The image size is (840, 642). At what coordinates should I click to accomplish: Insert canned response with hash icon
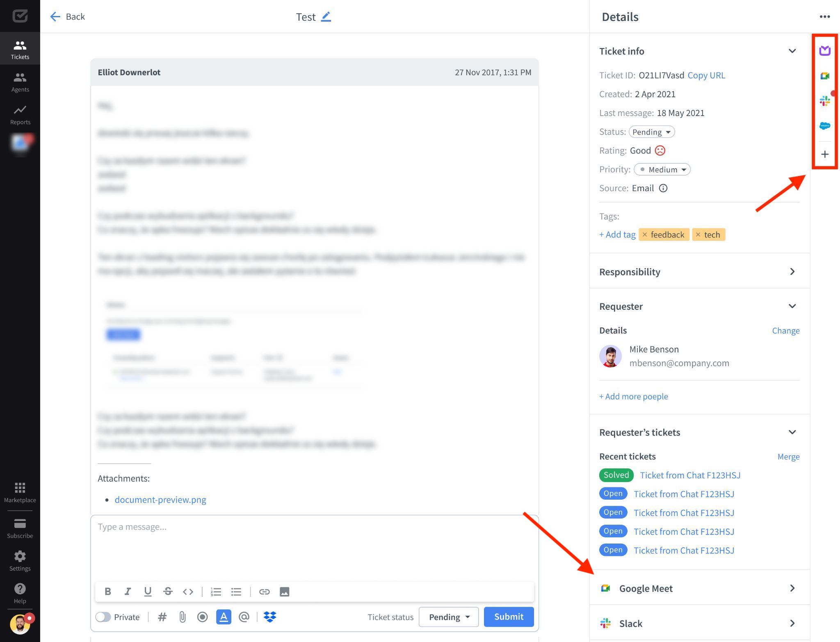(162, 617)
